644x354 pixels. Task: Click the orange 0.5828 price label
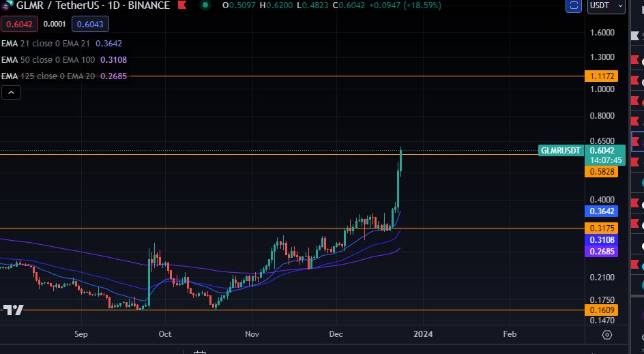tap(601, 172)
